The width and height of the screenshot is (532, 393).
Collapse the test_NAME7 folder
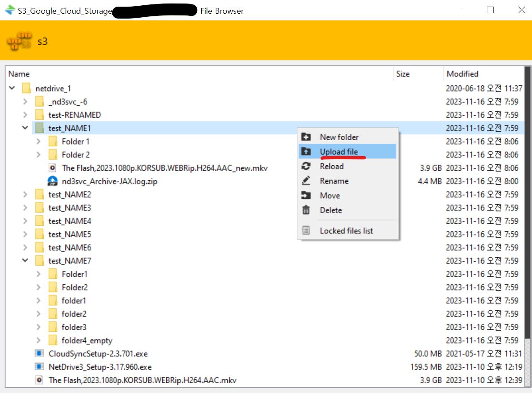click(x=25, y=261)
